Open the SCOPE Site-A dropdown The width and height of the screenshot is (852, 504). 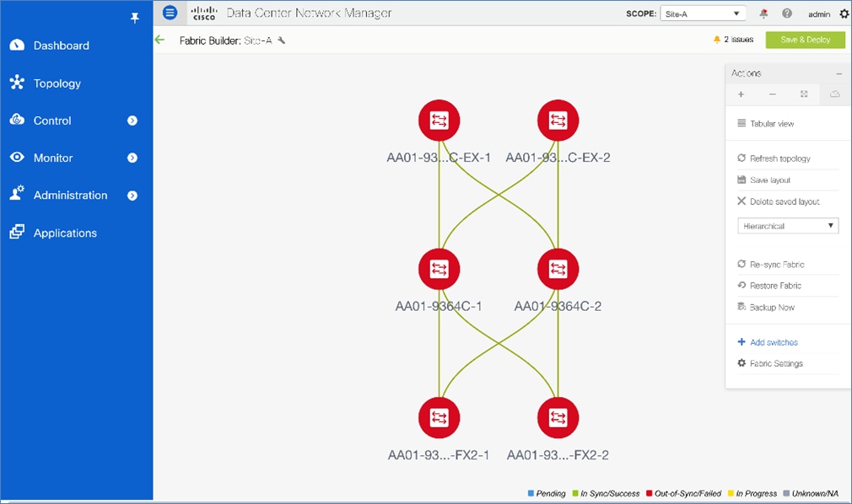click(x=703, y=13)
